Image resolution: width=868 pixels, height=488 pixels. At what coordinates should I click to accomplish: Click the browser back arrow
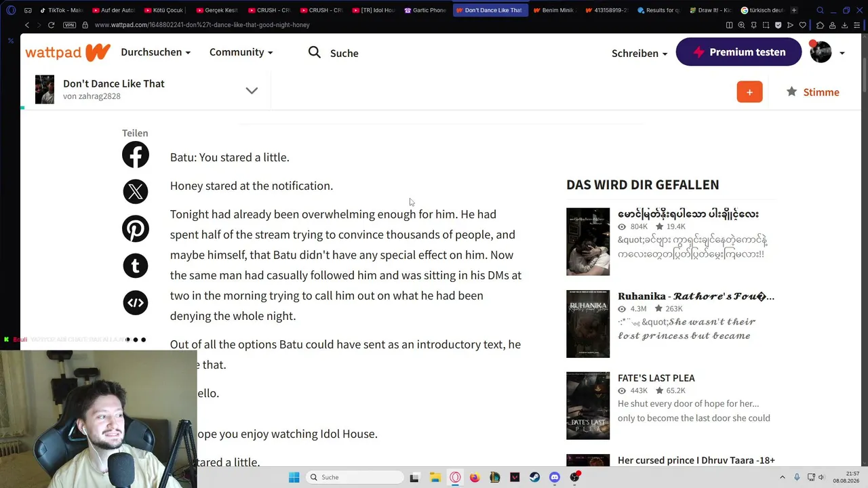tap(27, 25)
